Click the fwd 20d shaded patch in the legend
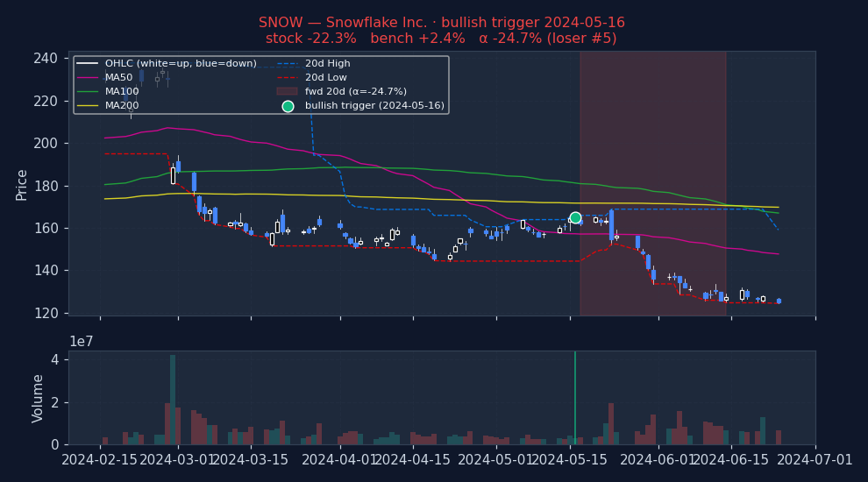The height and width of the screenshot is (482, 868). [288, 91]
